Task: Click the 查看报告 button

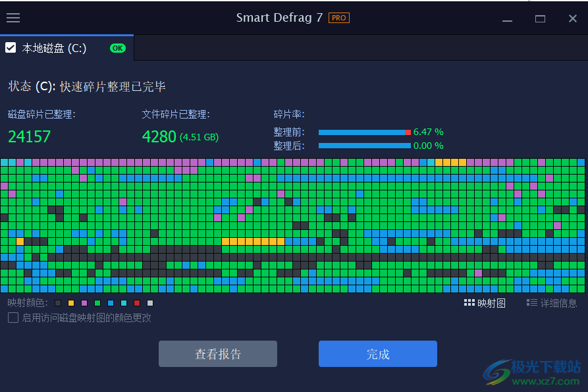Action: tap(218, 354)
